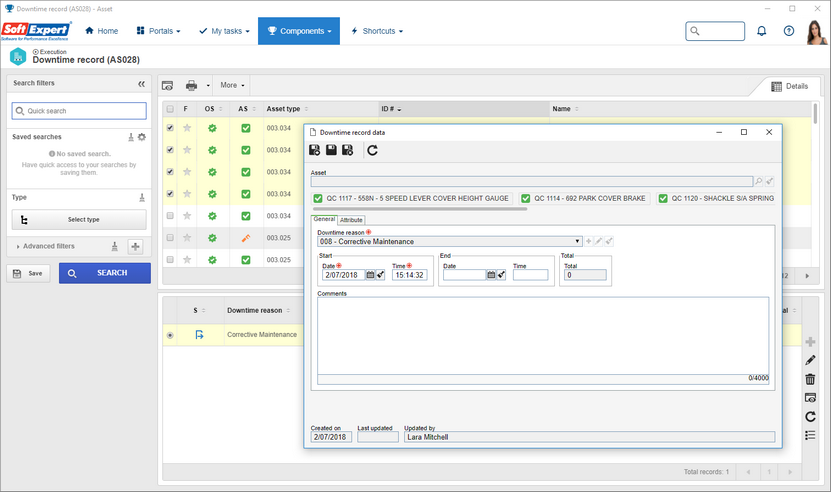
Task: Click the printer icon in main toolbar
Action: point(191,85)
